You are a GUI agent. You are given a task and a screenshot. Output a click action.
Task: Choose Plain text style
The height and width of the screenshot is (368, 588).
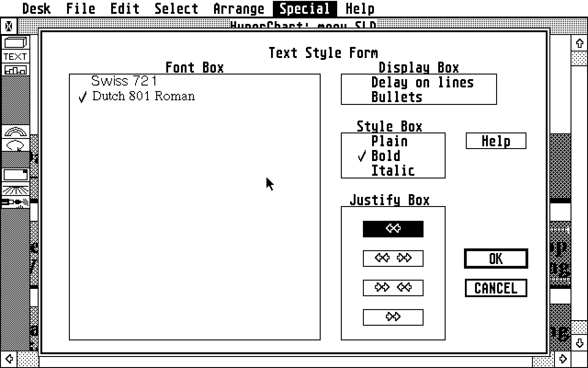point(389,141)
